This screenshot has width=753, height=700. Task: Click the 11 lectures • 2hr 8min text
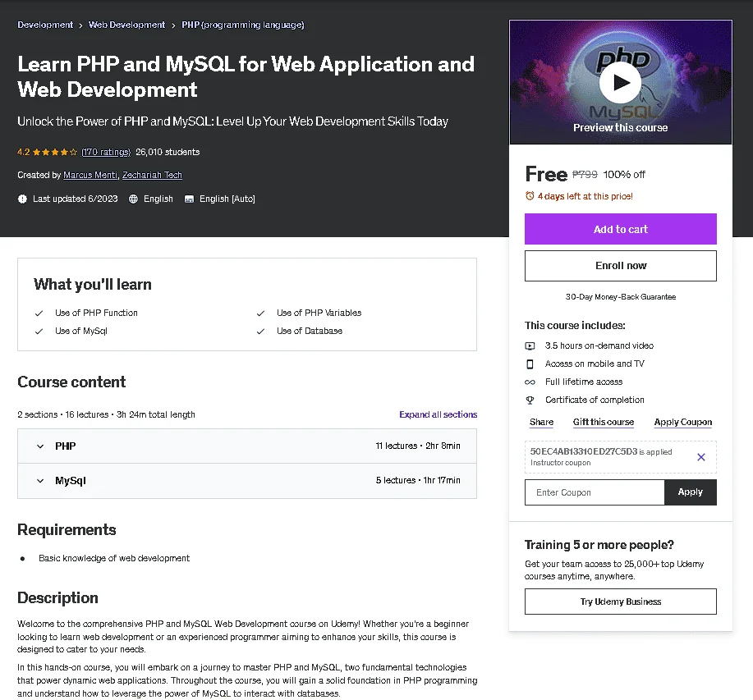[418, 446]
